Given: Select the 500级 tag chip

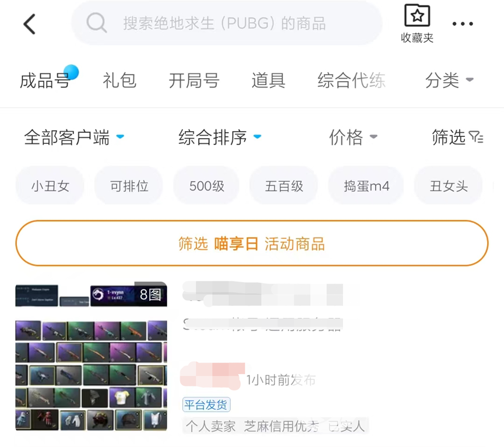Looking at the screenshot, I should pos(207,186).
